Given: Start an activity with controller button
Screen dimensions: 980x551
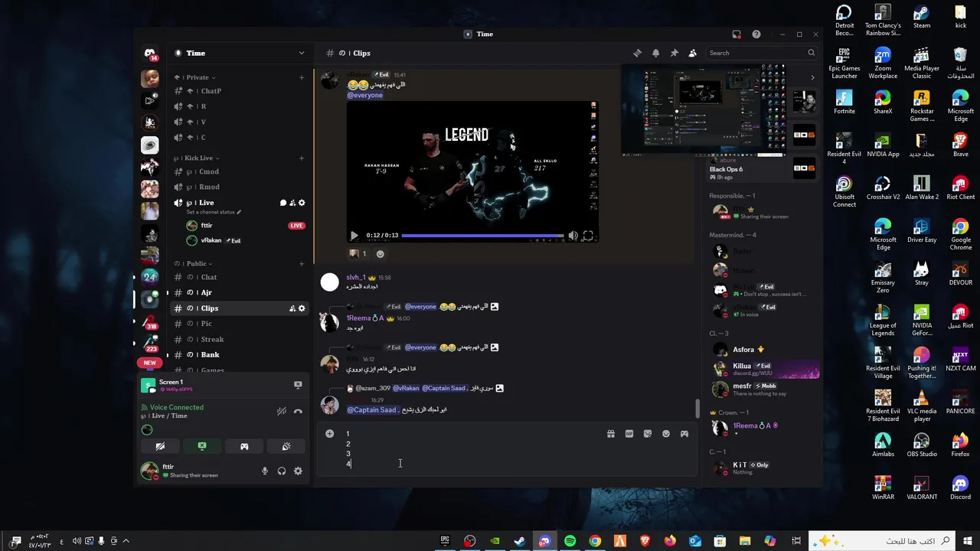Looking at the screenshot, I should click(244, 446).
